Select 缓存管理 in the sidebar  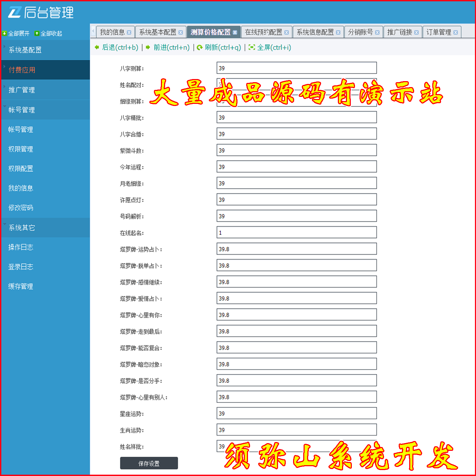20,286
